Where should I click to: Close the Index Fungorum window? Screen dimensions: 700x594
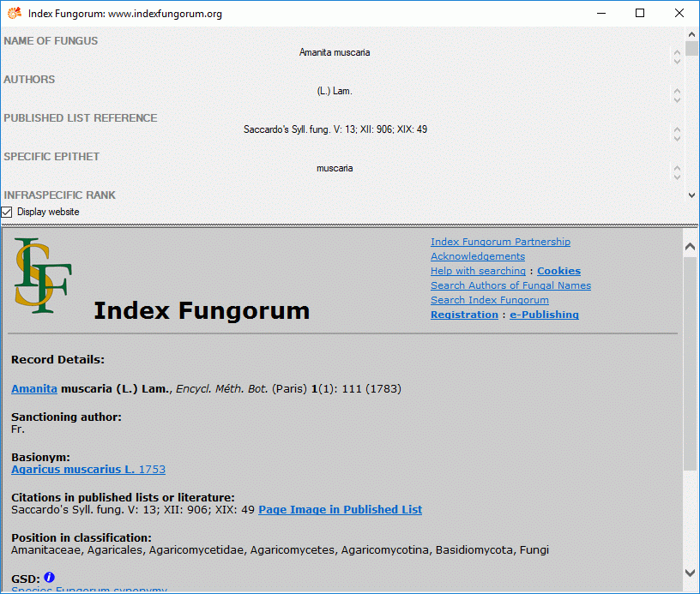click(x=679, y=13)
